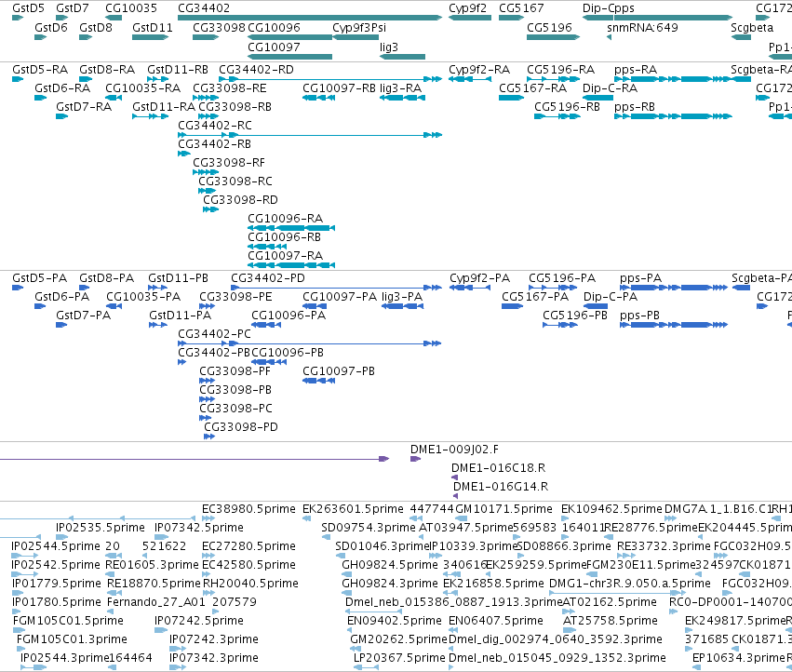
Task: Click the CG5196-RB transcript label
Action: [x=567, y=107]
